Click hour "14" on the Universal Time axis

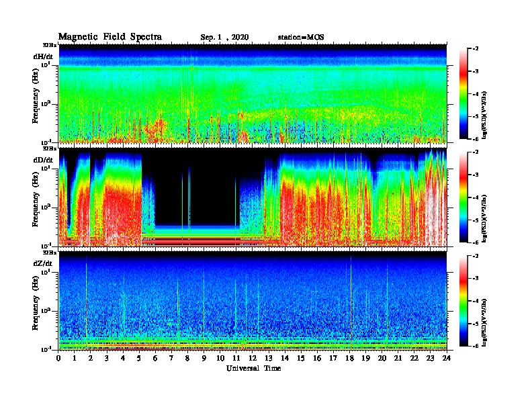click(x=285, y=358)
